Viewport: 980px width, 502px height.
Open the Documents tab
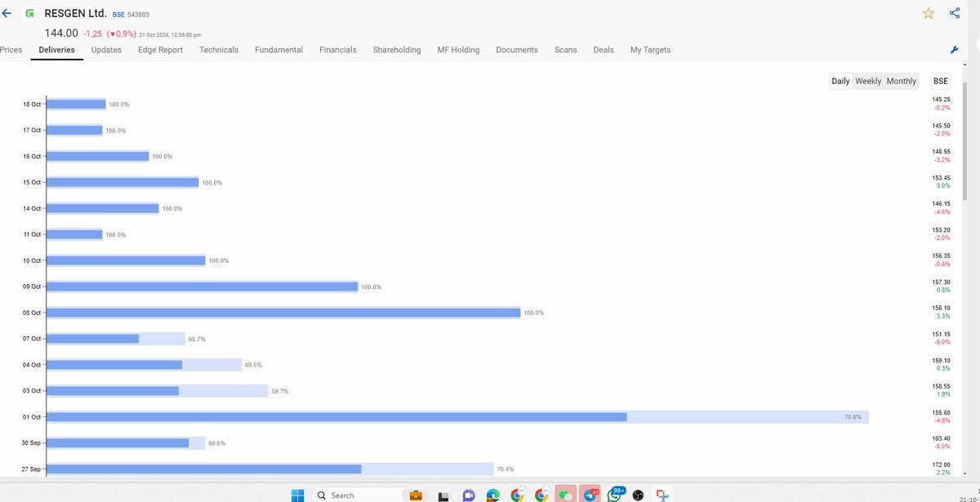coord(517,50)
